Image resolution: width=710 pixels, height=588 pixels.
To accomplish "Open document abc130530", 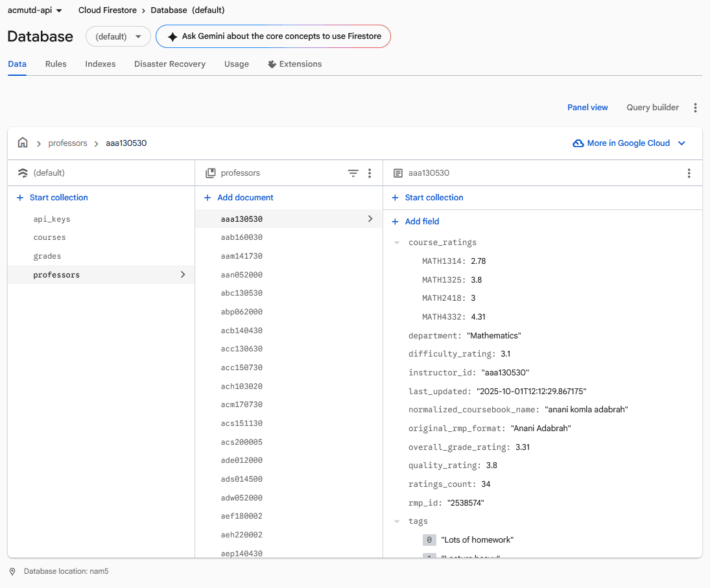I will pos(289,293).
